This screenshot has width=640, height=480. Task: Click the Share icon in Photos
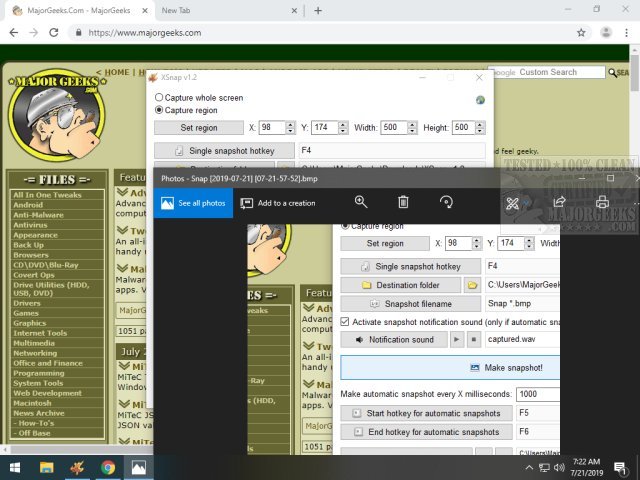point(559,202)
